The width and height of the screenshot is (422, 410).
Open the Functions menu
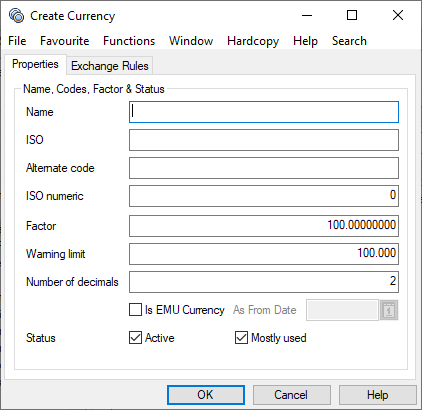[129, 41]
